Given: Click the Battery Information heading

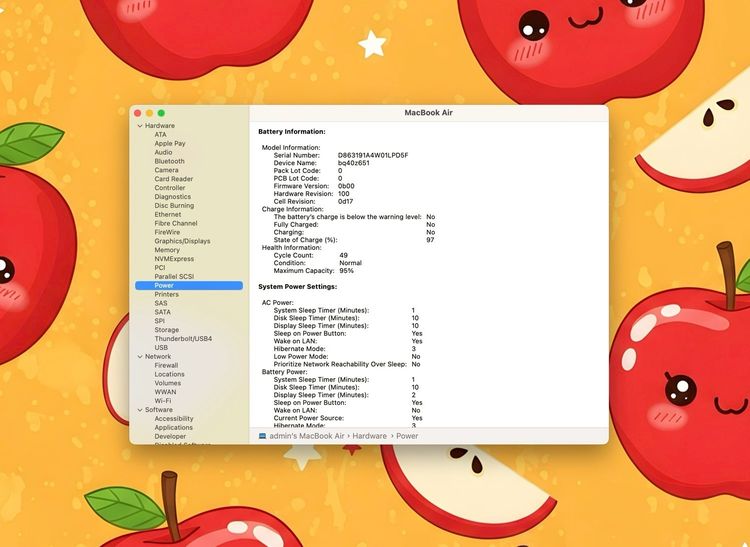Looking at the screenshot, I should click(292, 131).
